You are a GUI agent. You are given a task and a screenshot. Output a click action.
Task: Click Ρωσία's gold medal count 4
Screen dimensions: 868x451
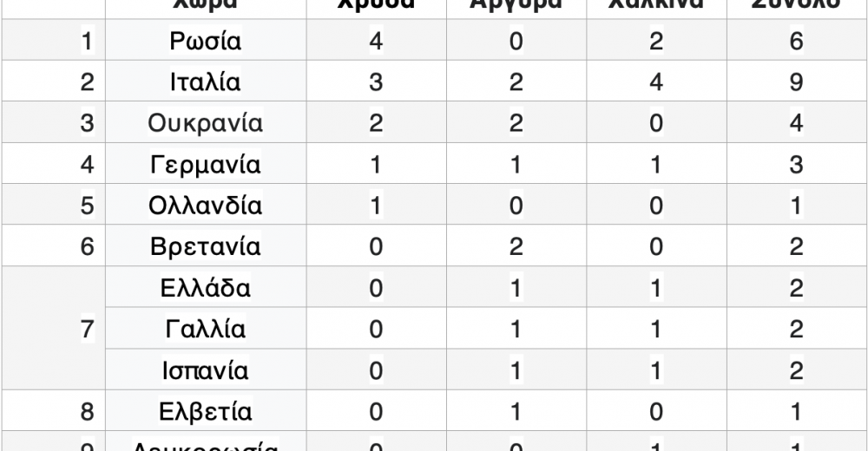pos(376,42)
